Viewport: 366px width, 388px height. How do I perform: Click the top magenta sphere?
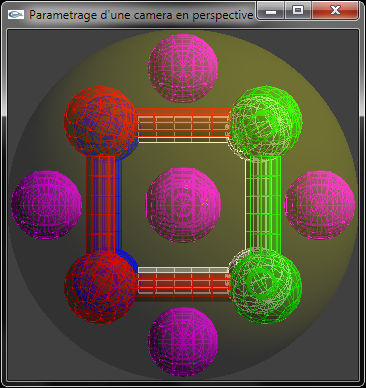(x=183, y=67)
